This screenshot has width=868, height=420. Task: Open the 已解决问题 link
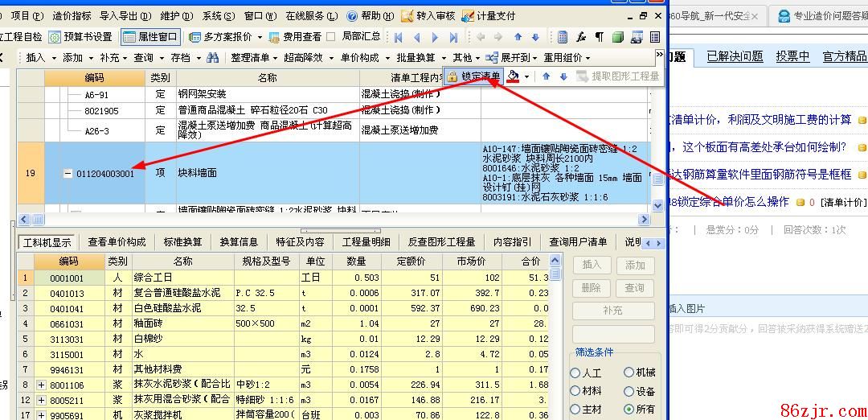tap(735, 56)
